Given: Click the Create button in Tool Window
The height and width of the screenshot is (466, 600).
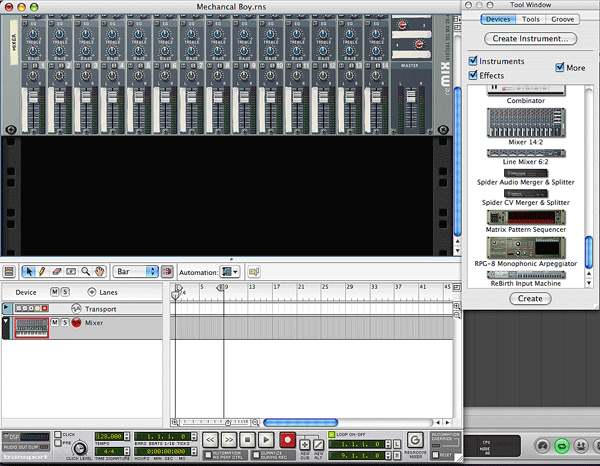Looking at the screenshot, I should (x=530, y=299).
